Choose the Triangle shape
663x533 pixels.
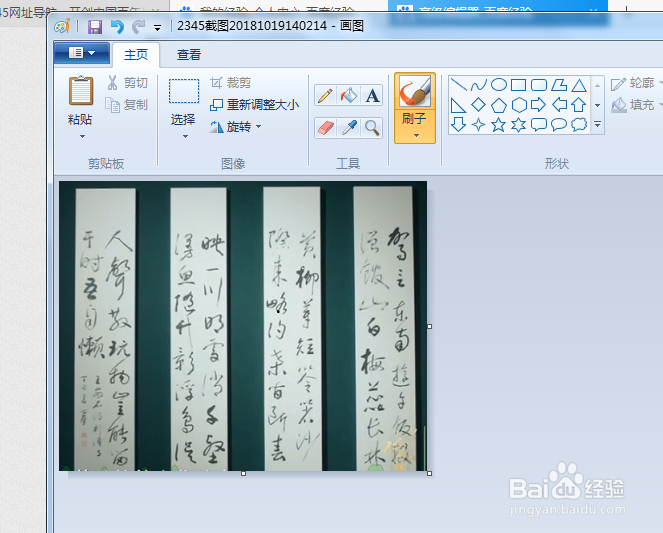click(x=579, y=85)
